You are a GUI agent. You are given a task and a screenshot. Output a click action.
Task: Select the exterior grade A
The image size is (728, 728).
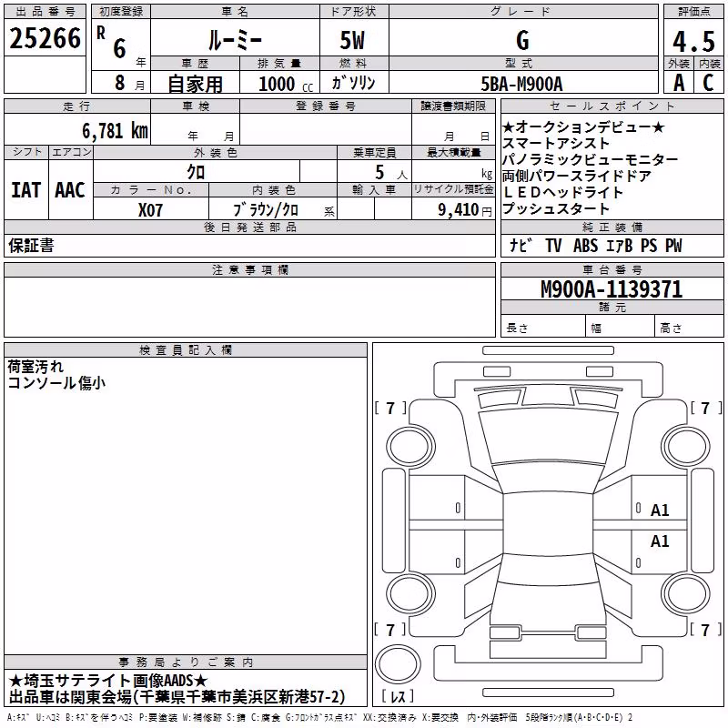[679, 83]
